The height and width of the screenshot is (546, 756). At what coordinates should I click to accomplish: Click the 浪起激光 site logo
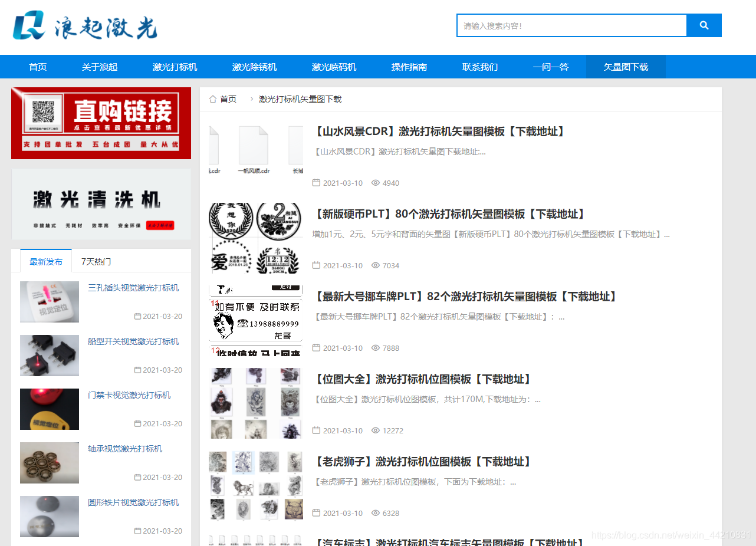click(x=86, y=26)
